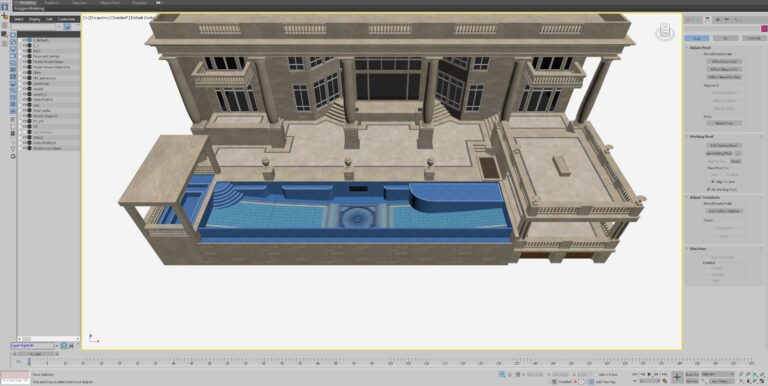Click the Don't Affect Children button
This screenshot has width=768, height=386.
click(724, 211)
